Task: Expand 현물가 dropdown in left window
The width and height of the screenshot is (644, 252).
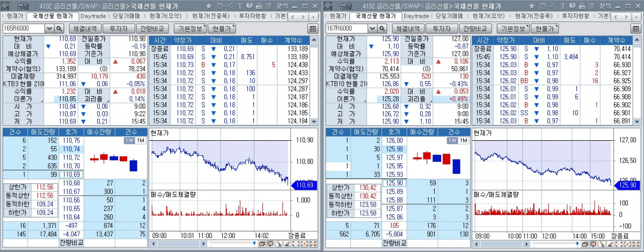Action: (222, 28)
